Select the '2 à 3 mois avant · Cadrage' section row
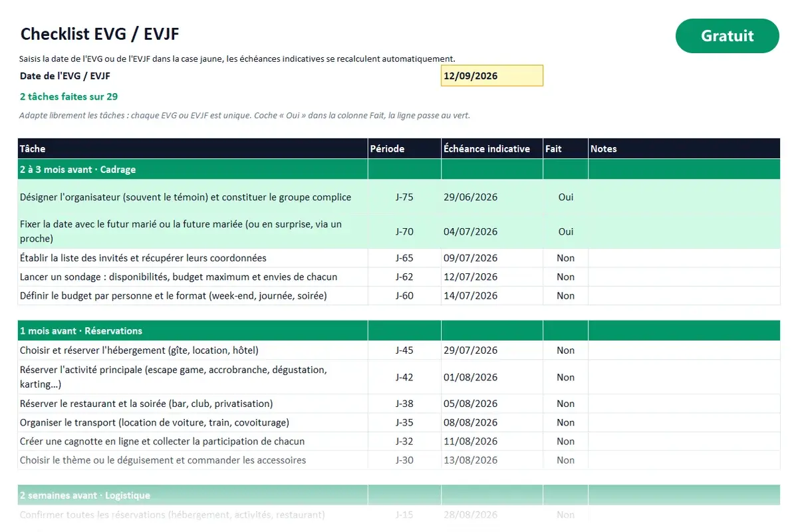The image size is (798, 532). [x=399, y=170]
